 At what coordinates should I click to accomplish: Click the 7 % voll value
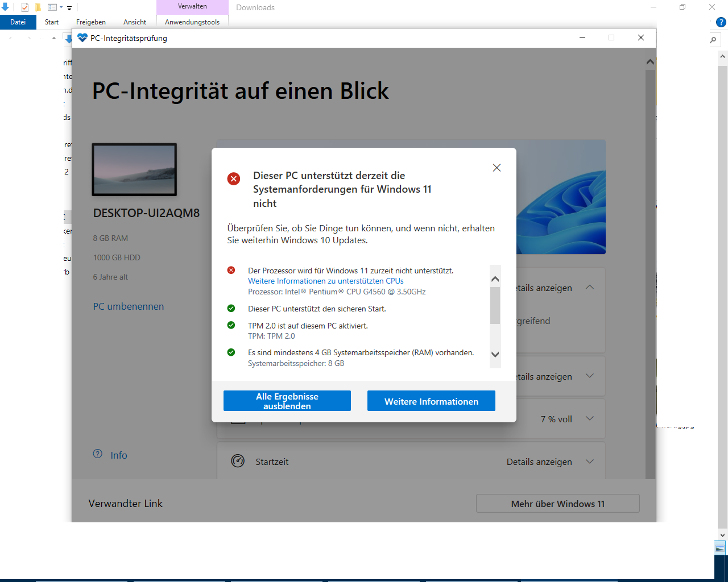556,419
